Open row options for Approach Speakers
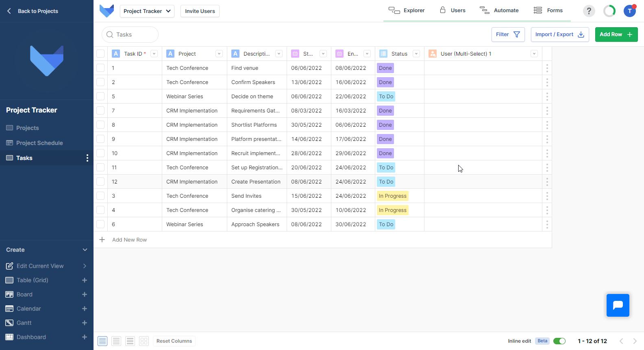This screenshot has width=644, height=350. (547, 224)
